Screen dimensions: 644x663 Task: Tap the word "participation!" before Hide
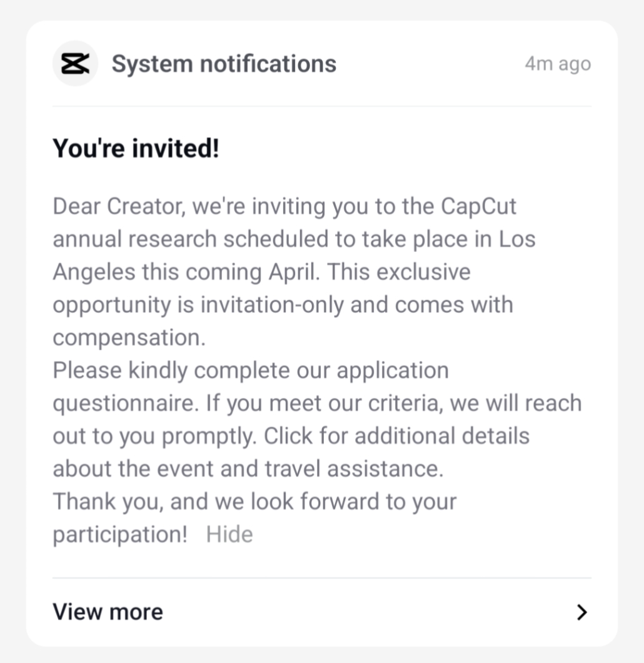[120, 535]
